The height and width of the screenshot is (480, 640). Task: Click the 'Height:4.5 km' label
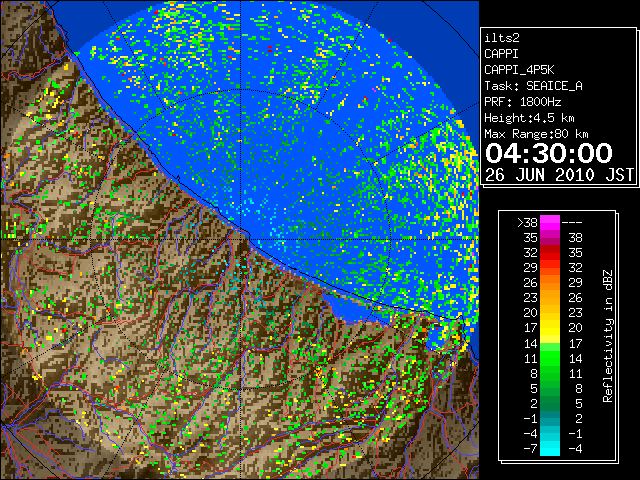(529, 118)
